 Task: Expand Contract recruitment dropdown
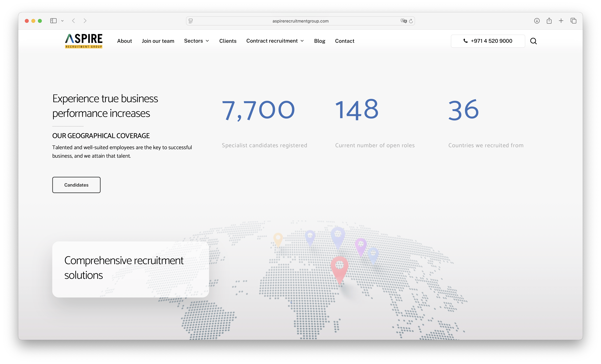(x=275, y=41)
